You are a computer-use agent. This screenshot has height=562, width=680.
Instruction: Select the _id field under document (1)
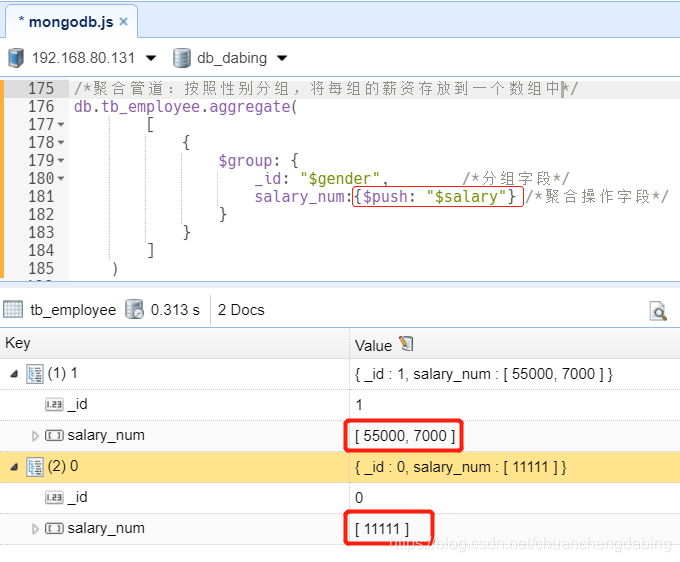tap(78, 404)
